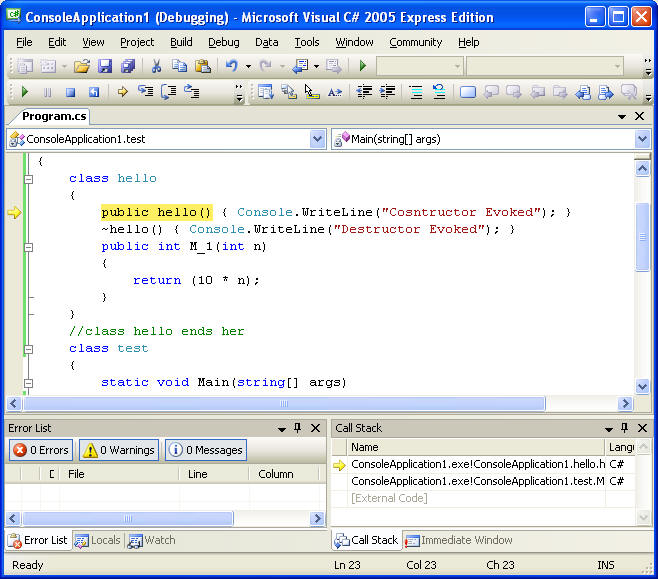This screenshot has width=658, height=579.
Task: Toggle the 0 Warnings filter button
Action: [x=119, y=450]
